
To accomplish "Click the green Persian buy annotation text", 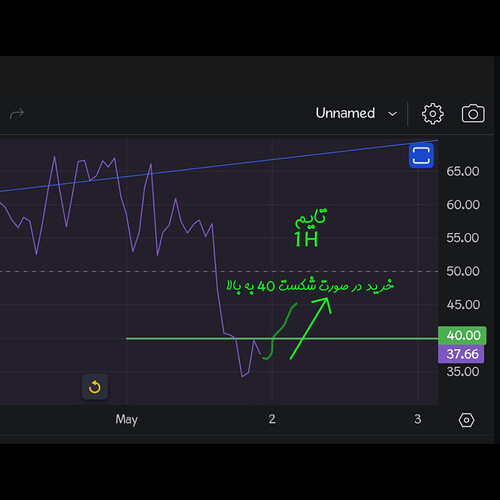I will click(310, 285).
